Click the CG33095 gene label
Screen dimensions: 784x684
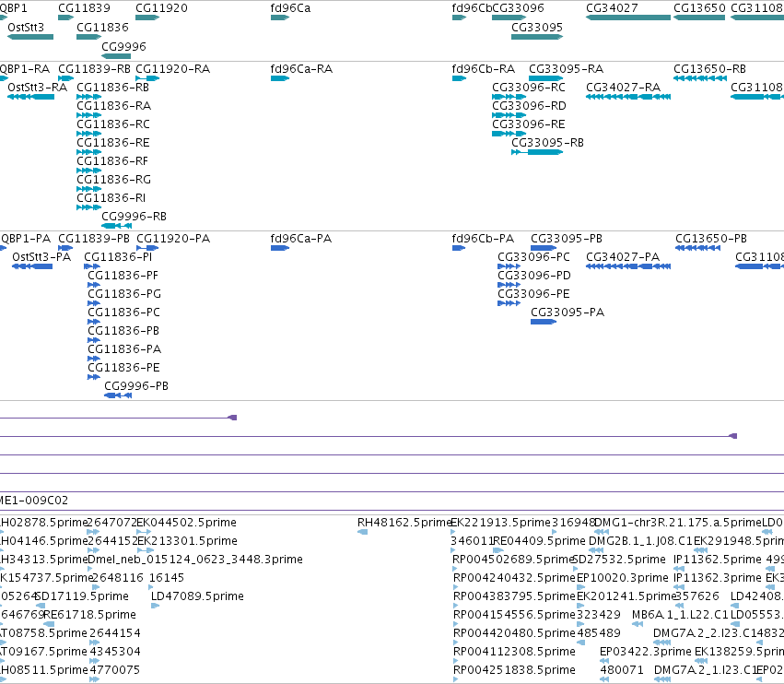click(537, 27)
